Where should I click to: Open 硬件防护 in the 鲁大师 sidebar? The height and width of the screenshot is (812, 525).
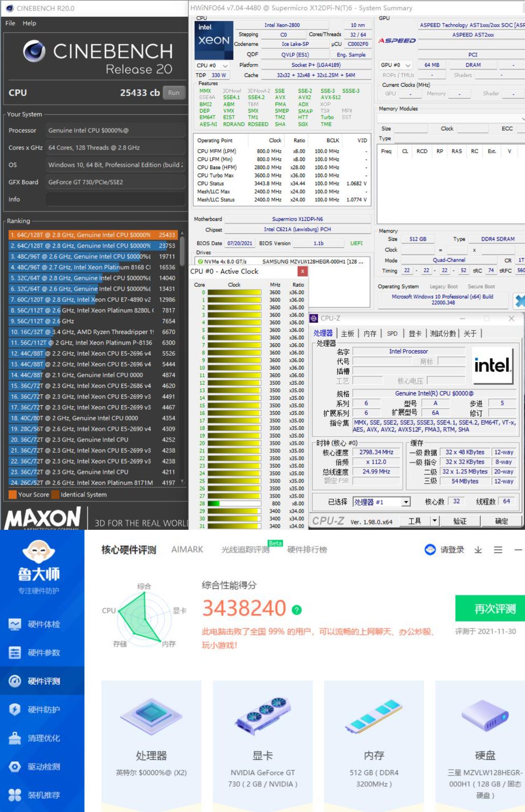pyautogui.click(x=42, y=710)
